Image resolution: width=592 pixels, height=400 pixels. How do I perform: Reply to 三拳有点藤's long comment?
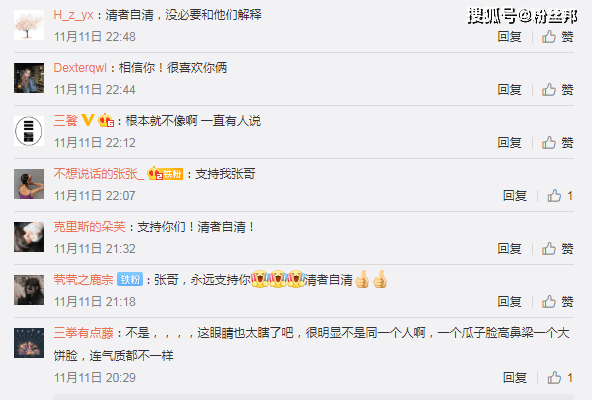[515, 377]
